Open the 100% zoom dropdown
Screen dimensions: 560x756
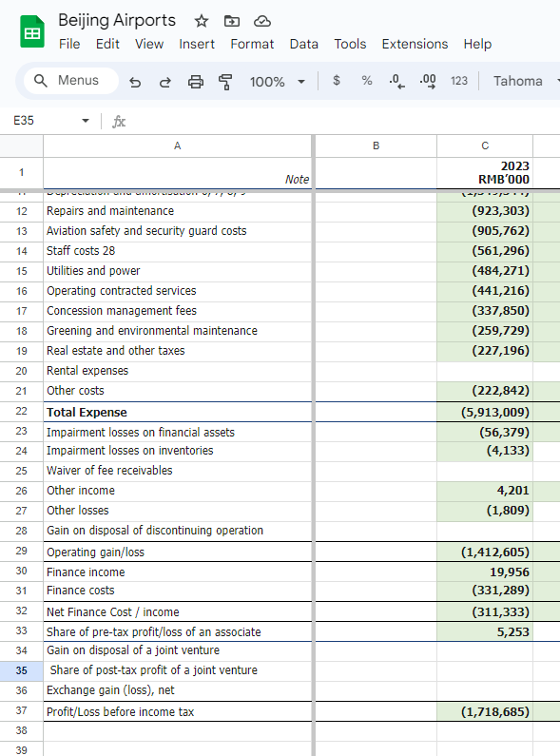tap(278, 82)
